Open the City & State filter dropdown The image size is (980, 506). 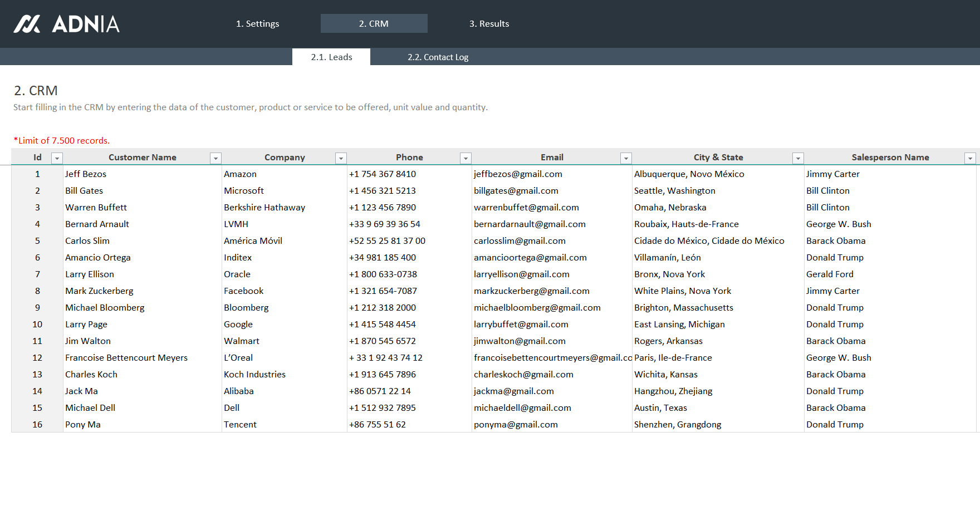798,158
